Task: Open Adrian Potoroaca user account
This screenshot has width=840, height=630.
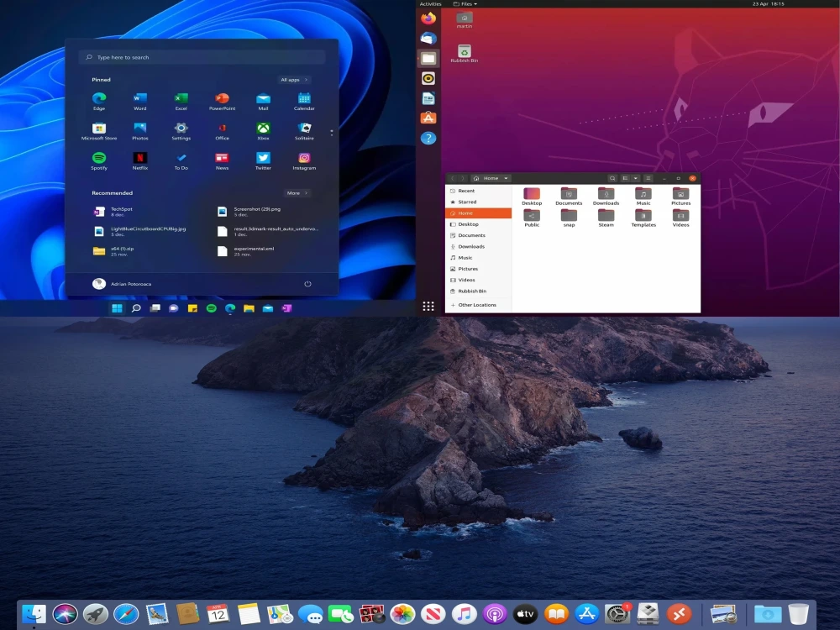Action: tap(122, 284)
